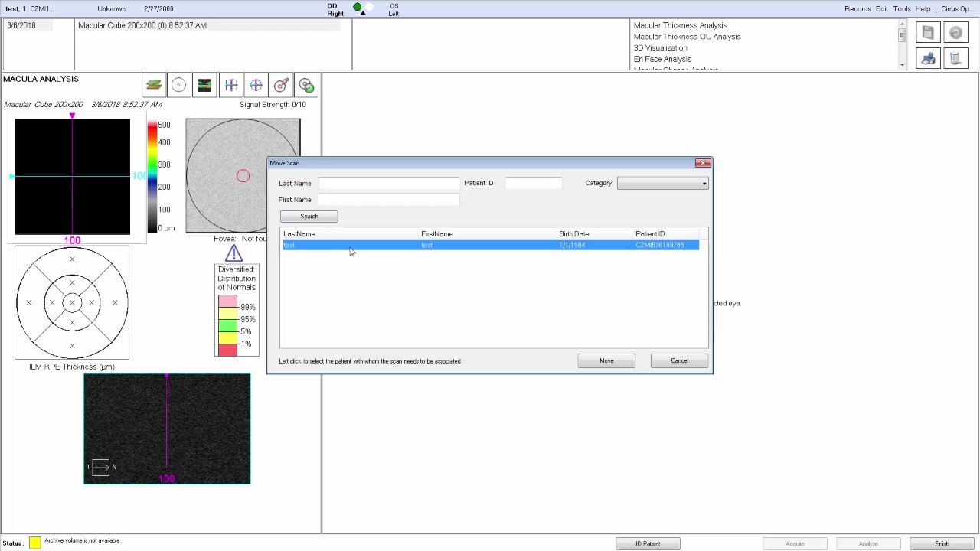The height and width of the screenshot is (551, 980).
Task: Close the Move Scan dialog
Action: pyautogui.click(x=702, y=163)
